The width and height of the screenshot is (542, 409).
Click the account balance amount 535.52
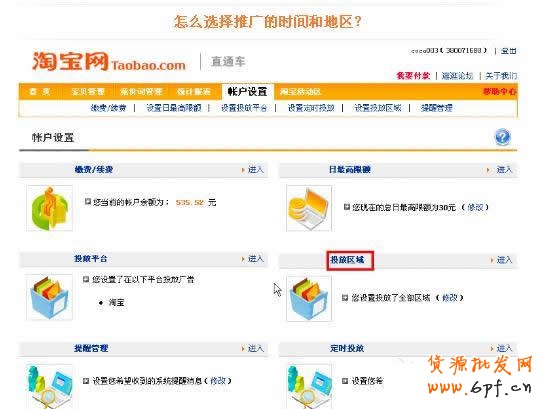190,203
